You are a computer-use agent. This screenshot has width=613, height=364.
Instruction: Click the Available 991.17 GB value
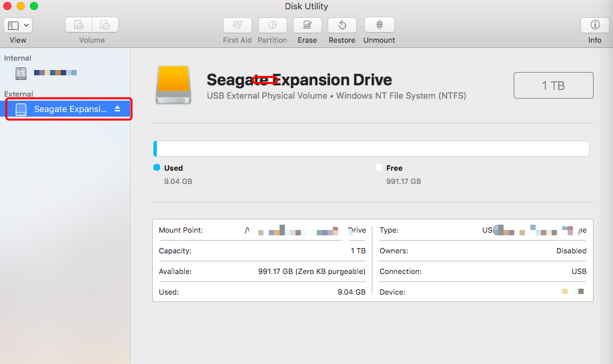tap(312, 271)
